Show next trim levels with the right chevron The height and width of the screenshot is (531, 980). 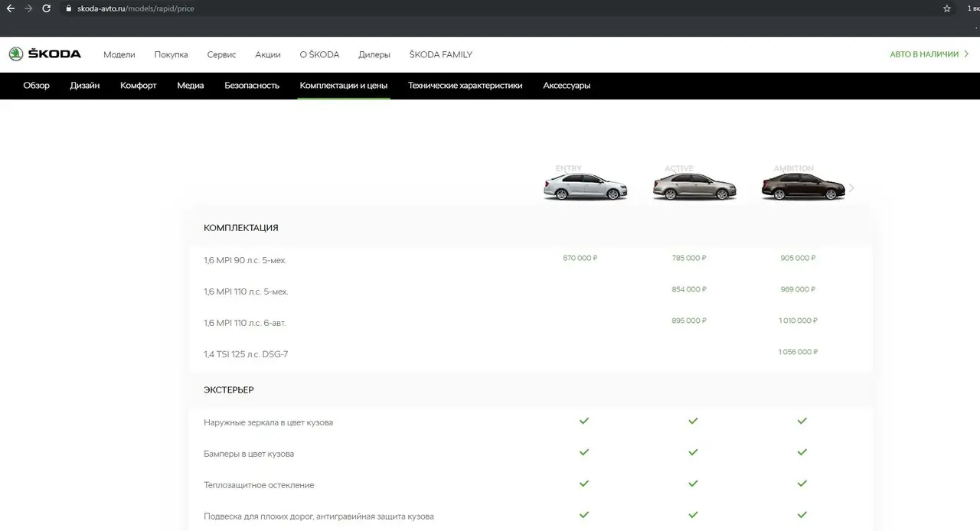(x=851, y=188)
